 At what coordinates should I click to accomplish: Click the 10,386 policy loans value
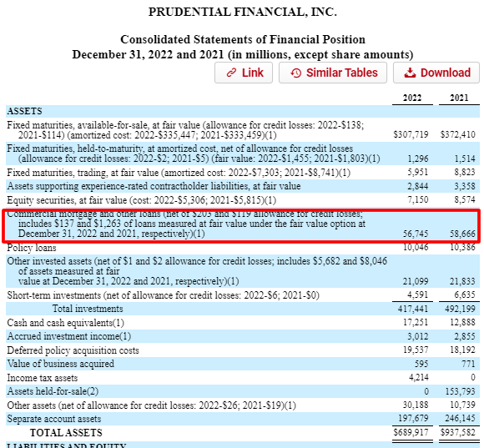click(x=462, y=247)
